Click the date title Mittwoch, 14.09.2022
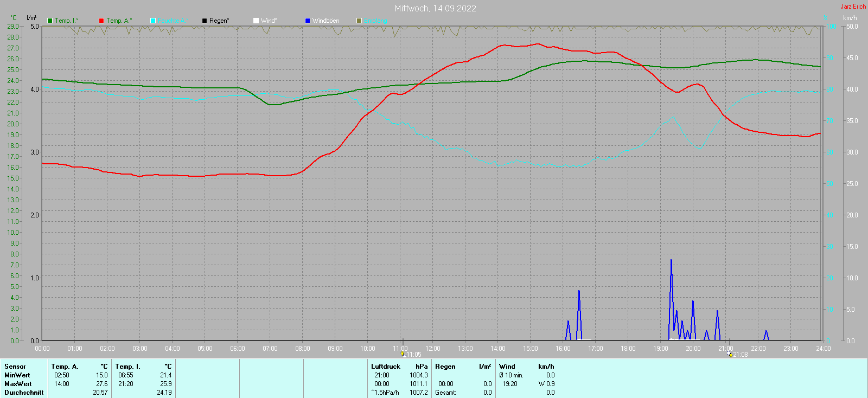This screenshot has height=398, width=868. click(435, 8)
